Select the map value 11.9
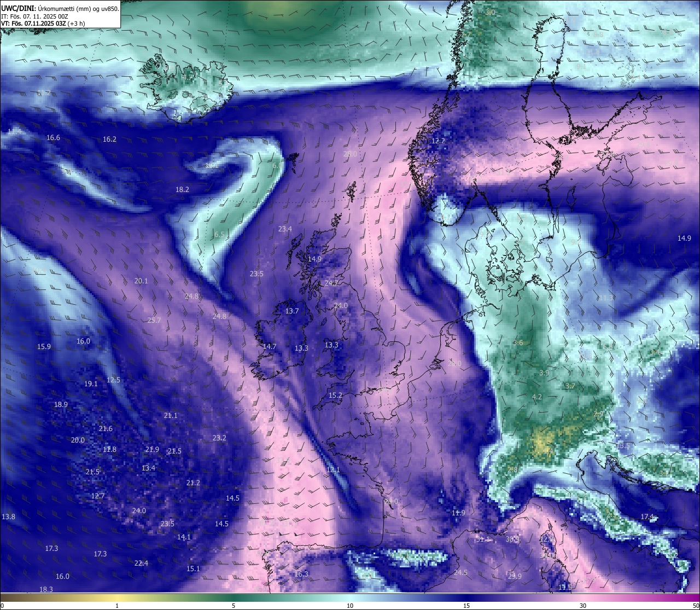 (458, 513)
